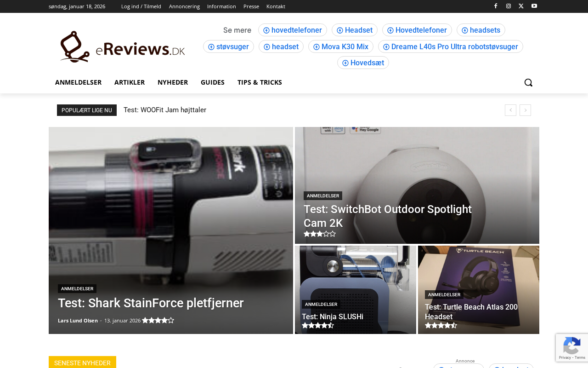Click the reCAPTCHA badge

[572, 348]
